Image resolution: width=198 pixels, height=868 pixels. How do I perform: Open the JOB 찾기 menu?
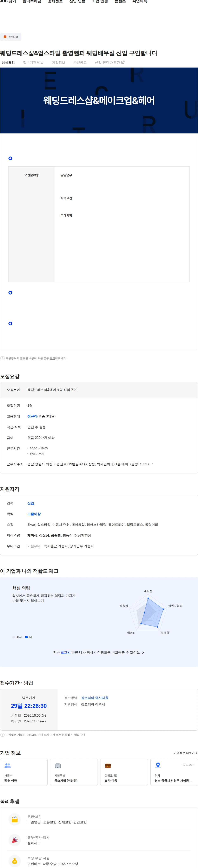(8, 2)
